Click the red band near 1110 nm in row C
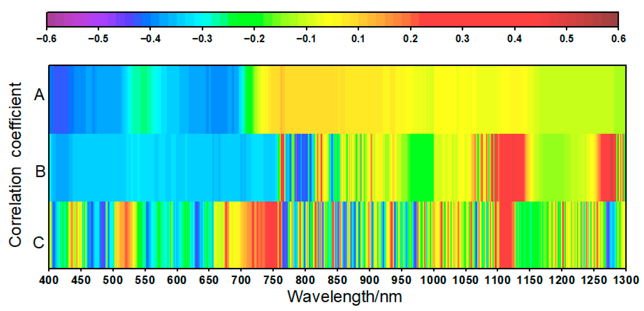Image resolution: width=644 pixels, height=311 pixels. pos(506,235)
